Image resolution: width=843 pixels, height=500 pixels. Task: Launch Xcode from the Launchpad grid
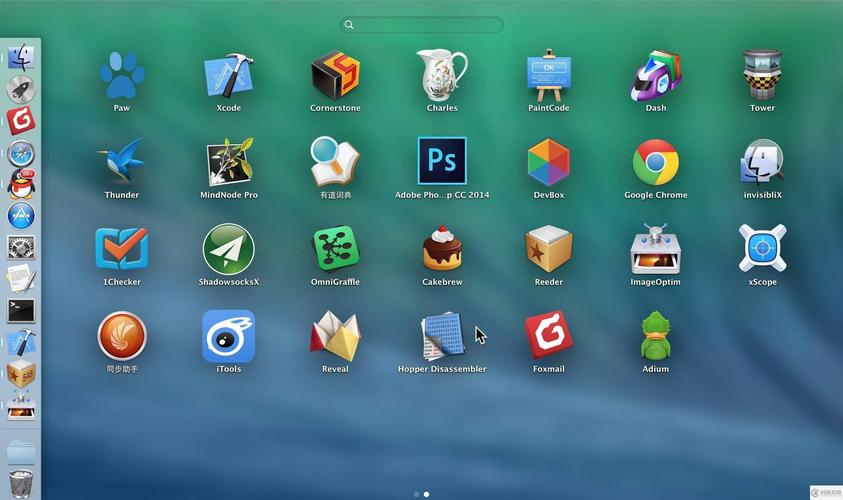click(x=228, y=75)
